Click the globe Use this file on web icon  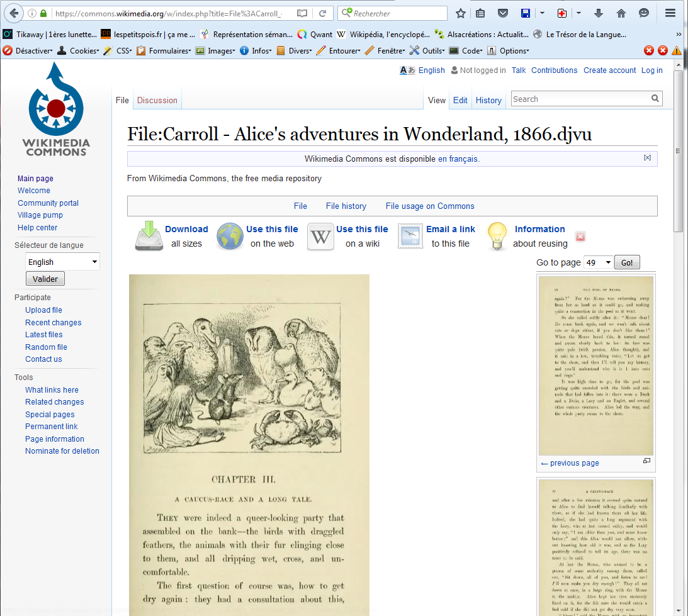[230, 237]
